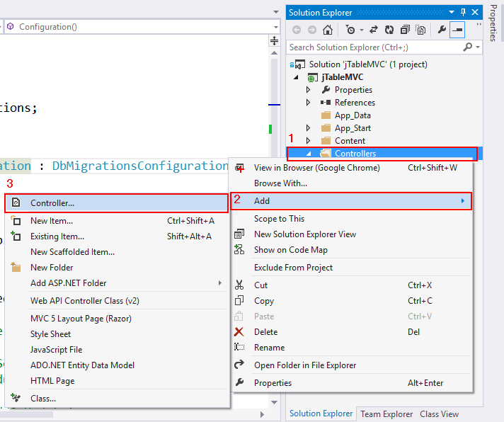Choose ADO.NET Entity Data Model
The width and height of the screenshot is (504, 422).
116,365
